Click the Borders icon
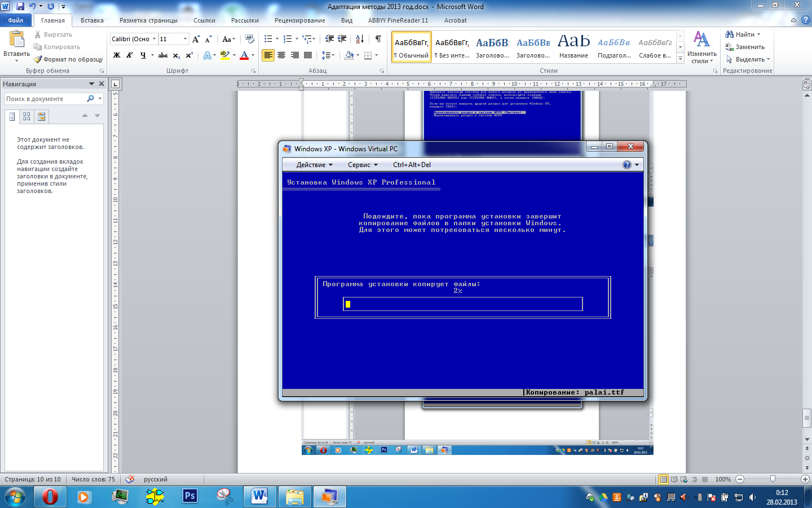Viewport: 812px width, 508px height. pos(368,55)
